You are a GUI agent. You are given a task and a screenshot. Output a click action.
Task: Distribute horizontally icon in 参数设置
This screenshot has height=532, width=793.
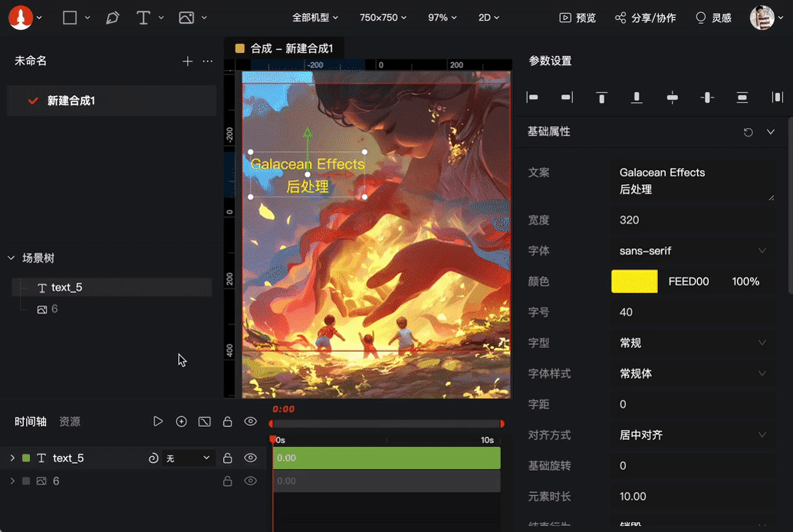click(778, 97)
